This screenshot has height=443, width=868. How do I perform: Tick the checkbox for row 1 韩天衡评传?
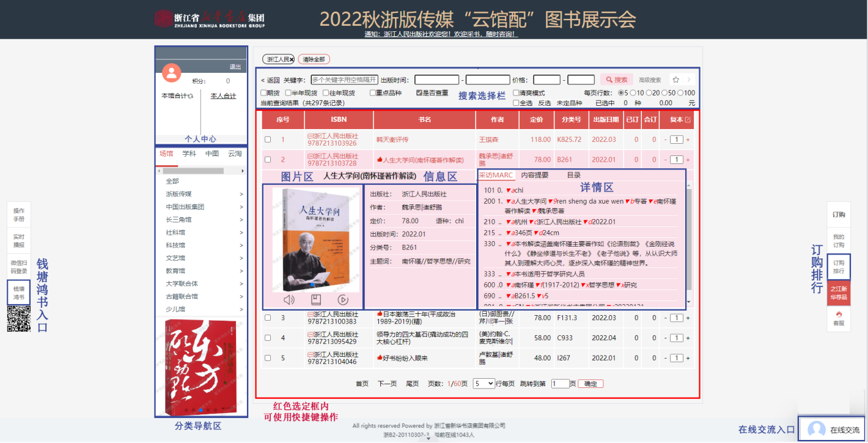click(x=268, y=140)
